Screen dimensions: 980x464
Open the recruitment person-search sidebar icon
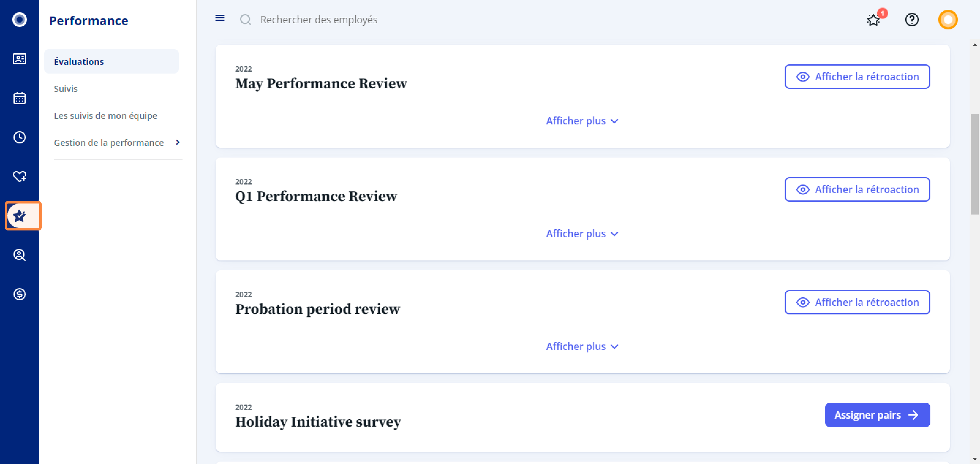(19, 255)
